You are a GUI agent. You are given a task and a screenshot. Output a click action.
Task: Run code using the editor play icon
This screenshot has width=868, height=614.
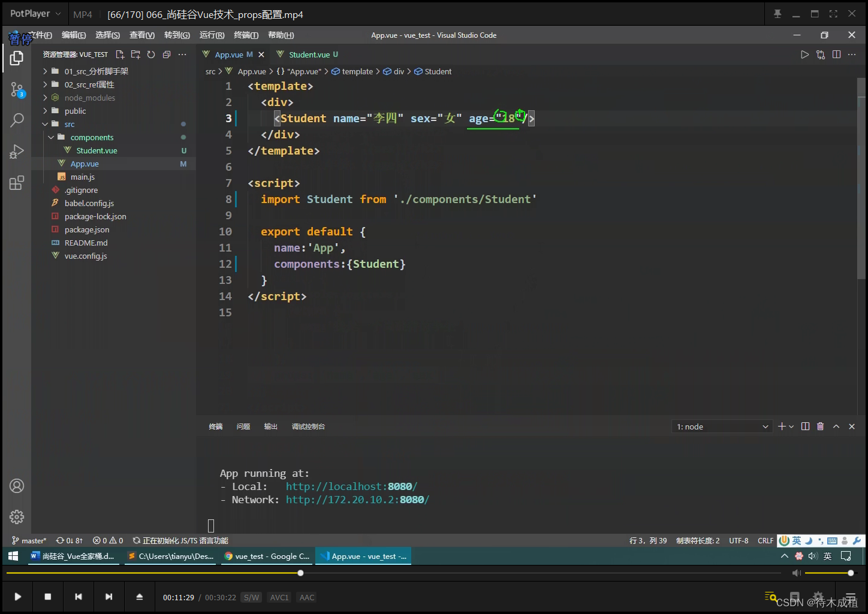pyautogui.click(x=804, y=55)
